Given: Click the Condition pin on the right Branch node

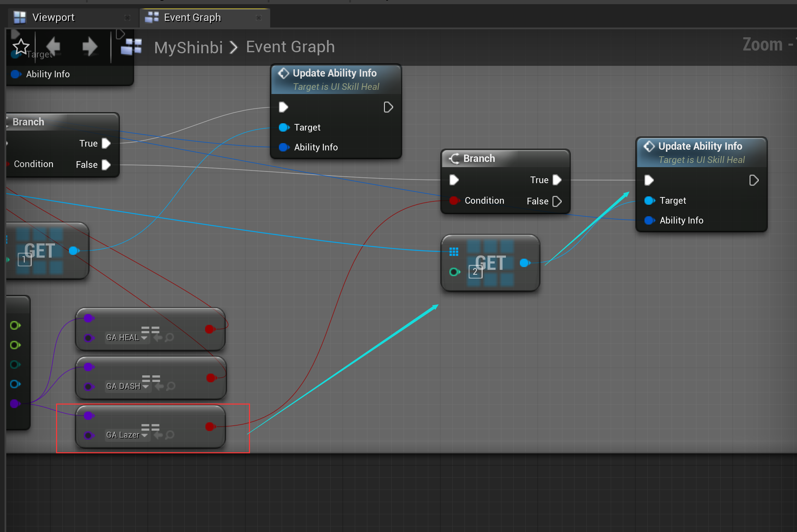Looking at the screenshot, I should tap(454, 201).
